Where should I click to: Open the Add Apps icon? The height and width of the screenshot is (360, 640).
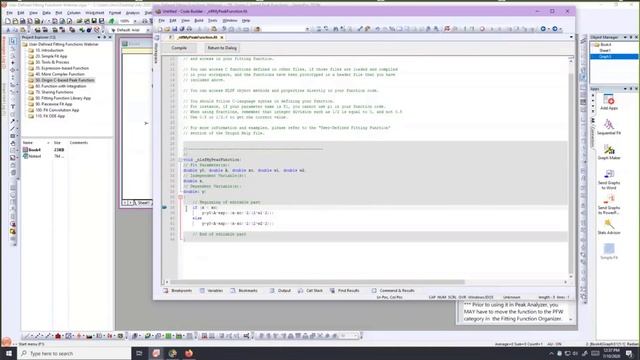click(x=609, y=102)
